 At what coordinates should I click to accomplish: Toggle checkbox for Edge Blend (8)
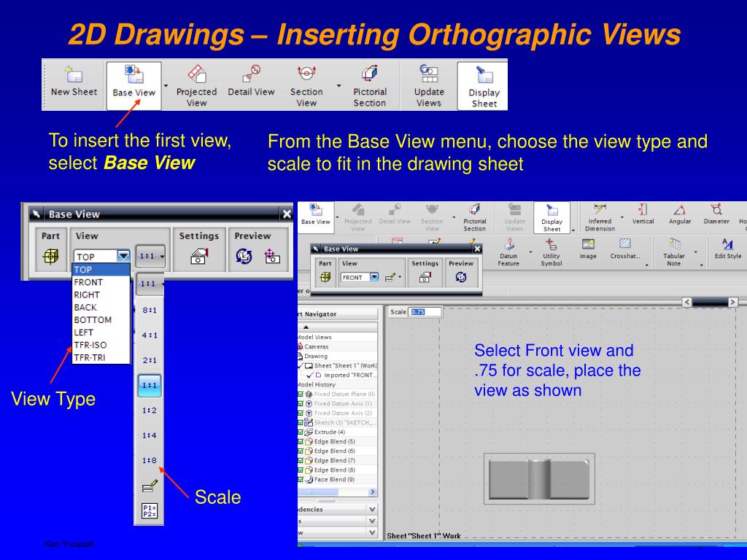tap(301, 470)
